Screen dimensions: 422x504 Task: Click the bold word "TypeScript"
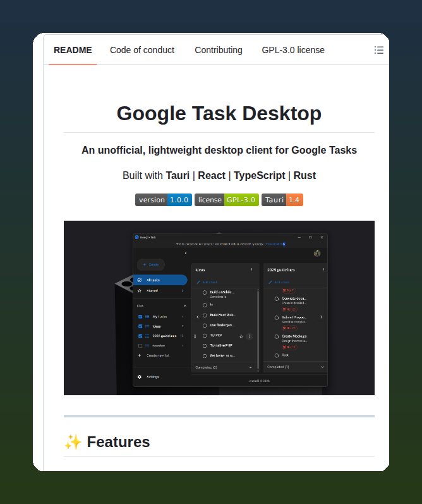(259, 176)
